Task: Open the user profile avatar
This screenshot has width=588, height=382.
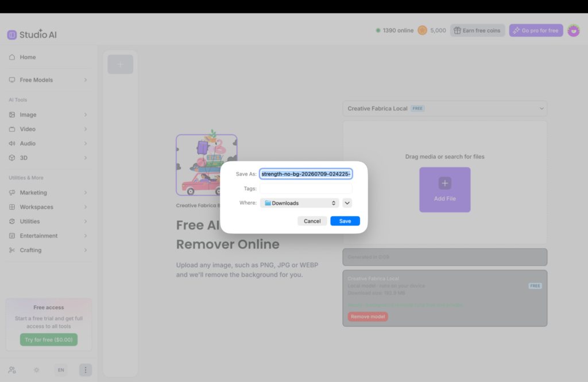Action: pos(574,30)
